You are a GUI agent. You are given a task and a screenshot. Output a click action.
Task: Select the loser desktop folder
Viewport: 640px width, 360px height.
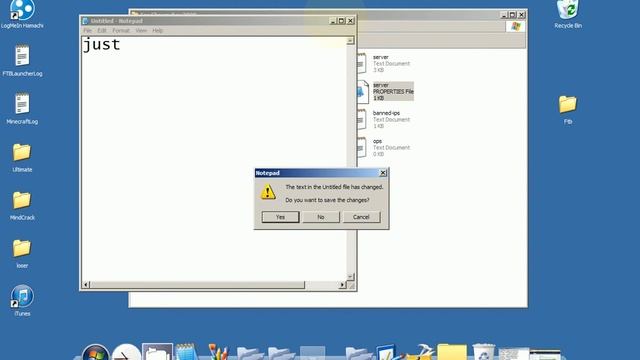point(22,253)
